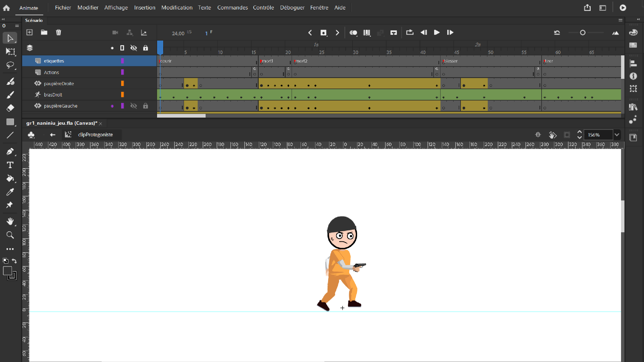Toggle loop playback button
The height and width of the screenshot is (362, 644).
(x=410, y=32)
